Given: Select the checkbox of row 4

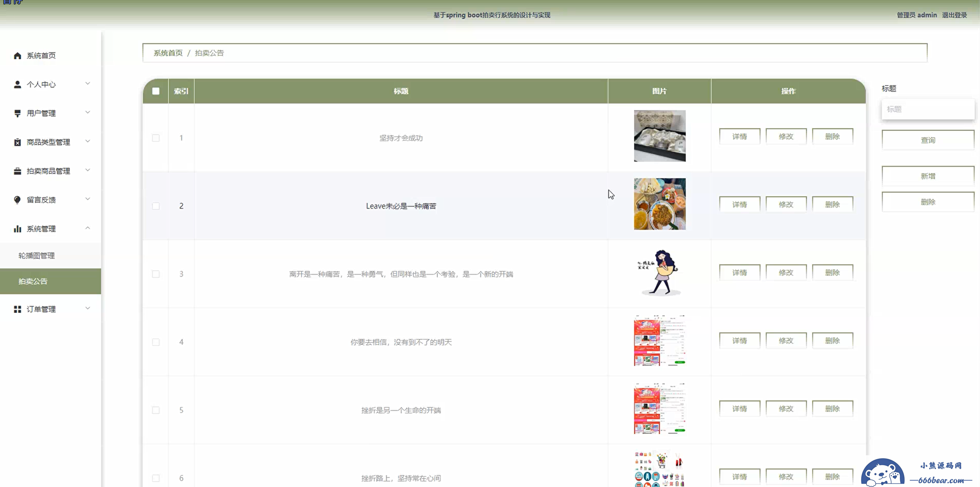Looking at the screenshot, I should click(155, 342).
